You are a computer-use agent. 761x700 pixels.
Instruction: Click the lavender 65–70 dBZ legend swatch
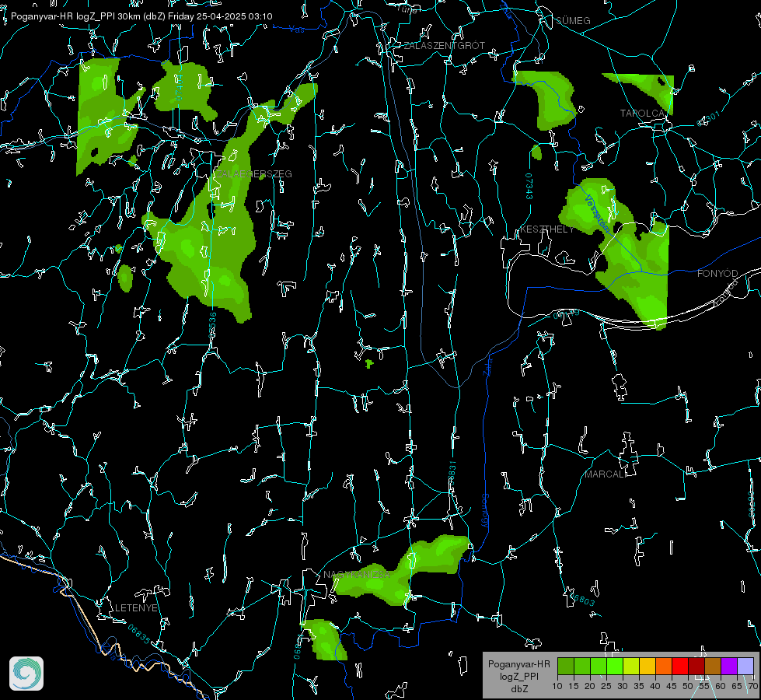click(x=745, y=666)
